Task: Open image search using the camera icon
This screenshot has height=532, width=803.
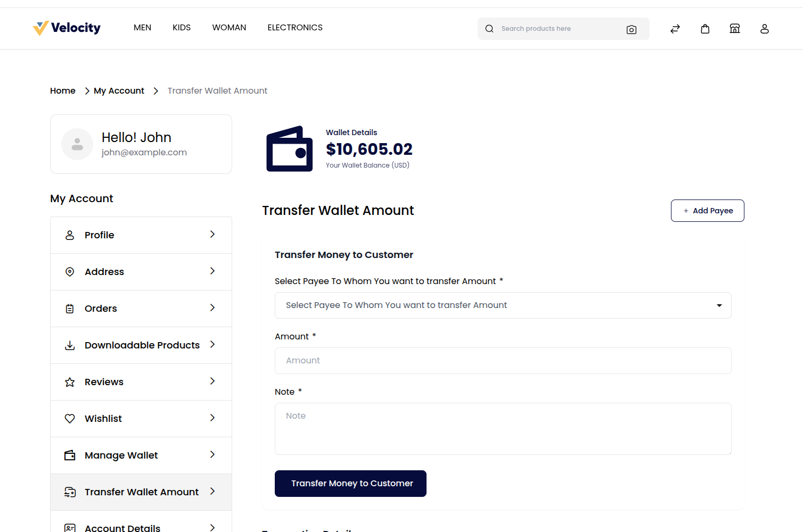Action: coord(632,30)
